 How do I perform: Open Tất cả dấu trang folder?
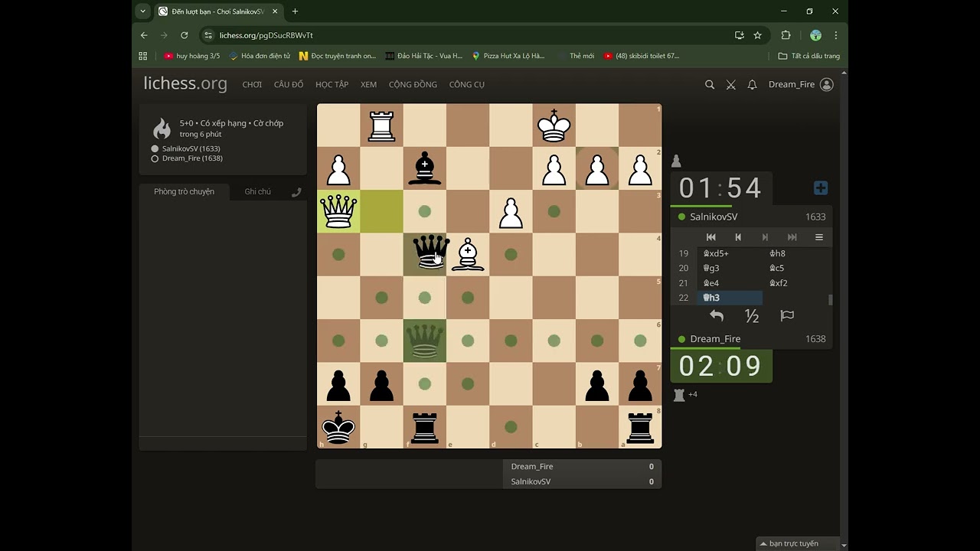808,56
